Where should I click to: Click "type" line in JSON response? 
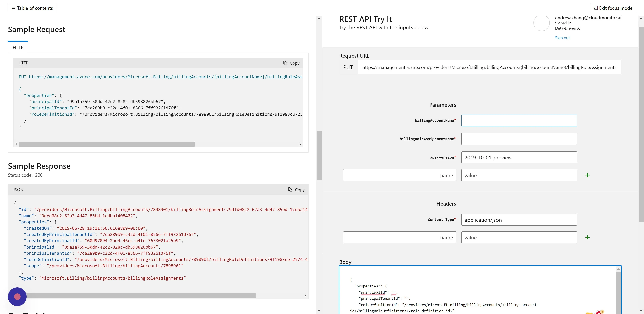coord(102,278)
